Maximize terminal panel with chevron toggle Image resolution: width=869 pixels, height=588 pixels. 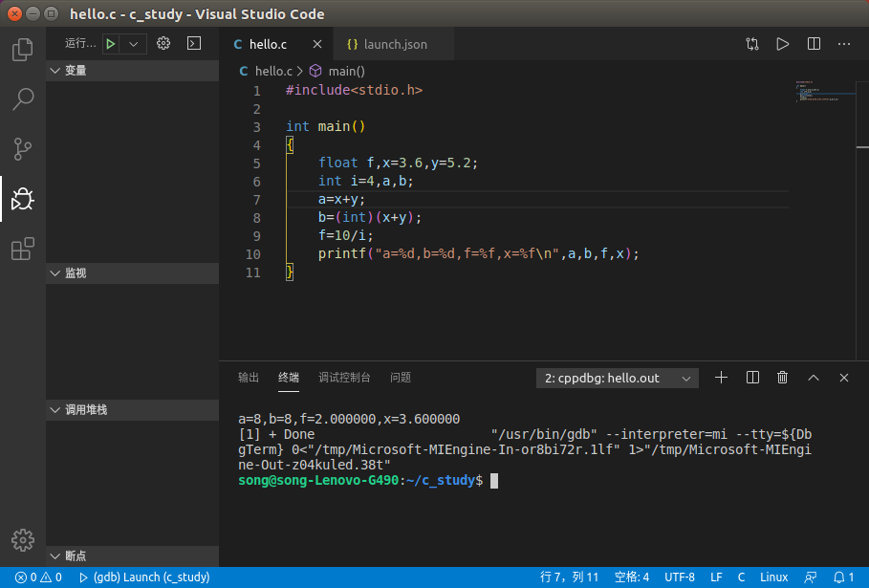(814, 378)
